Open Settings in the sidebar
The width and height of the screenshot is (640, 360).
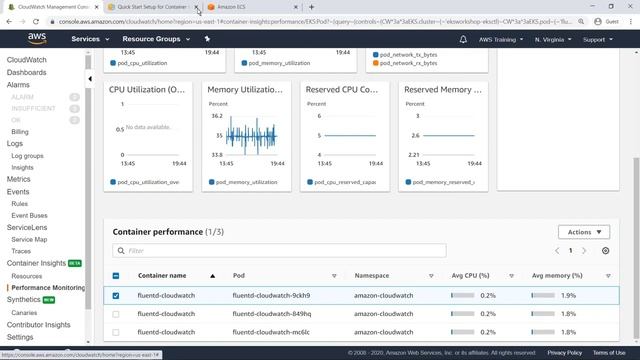point(20,337)
